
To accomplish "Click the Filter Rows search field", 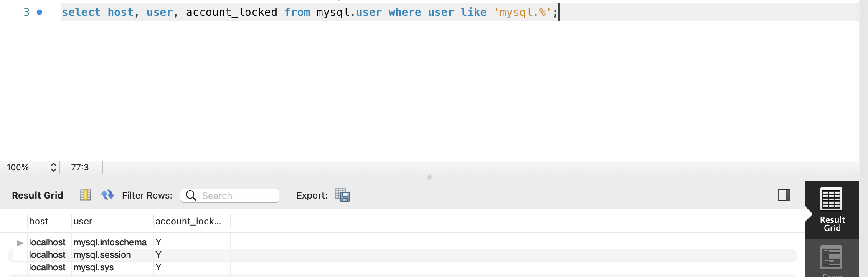I will coord(230,195).
